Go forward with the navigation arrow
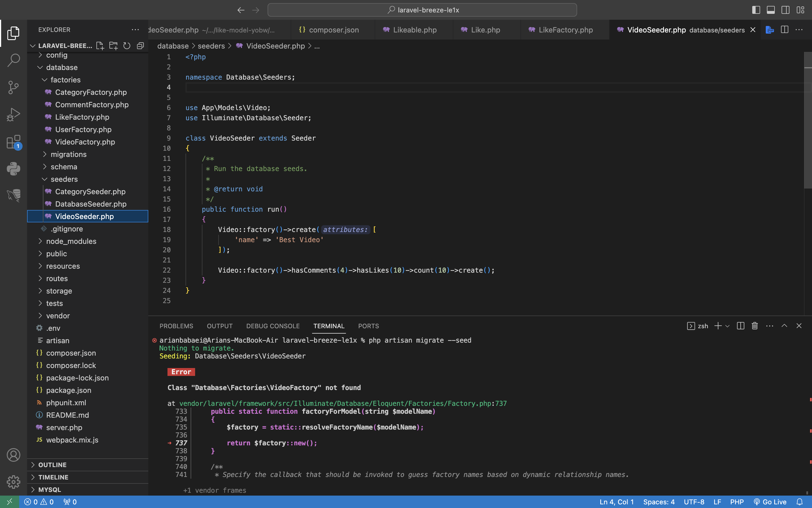The width and height of the screenshot is (812, 508). point(256,10)
